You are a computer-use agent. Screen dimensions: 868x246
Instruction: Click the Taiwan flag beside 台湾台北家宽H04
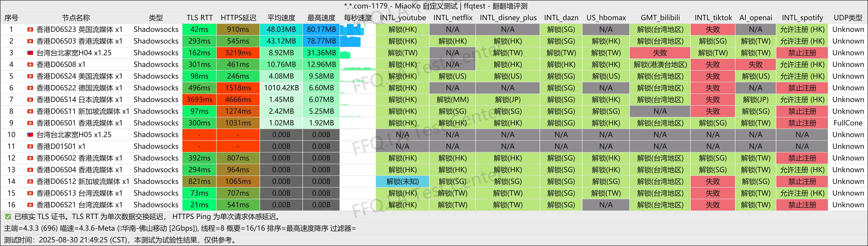(x=30, y=53)
